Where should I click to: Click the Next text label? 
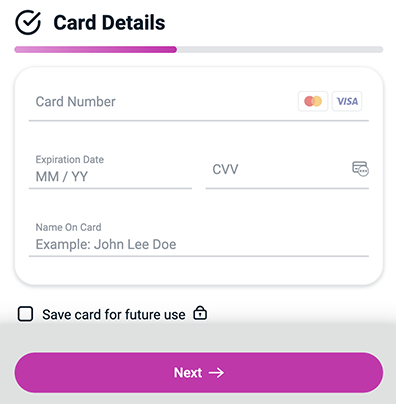click(x=188, y=373)
